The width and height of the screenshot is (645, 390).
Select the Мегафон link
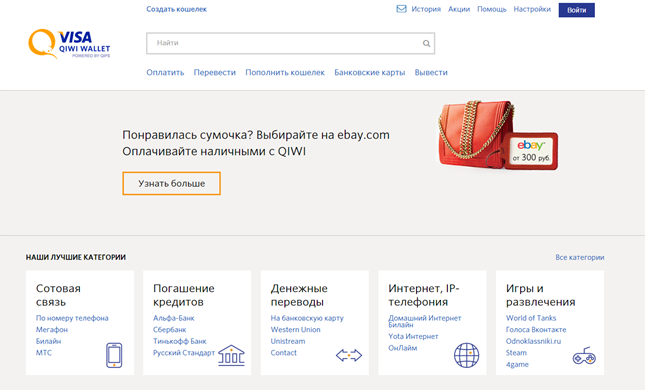(52, 330)
